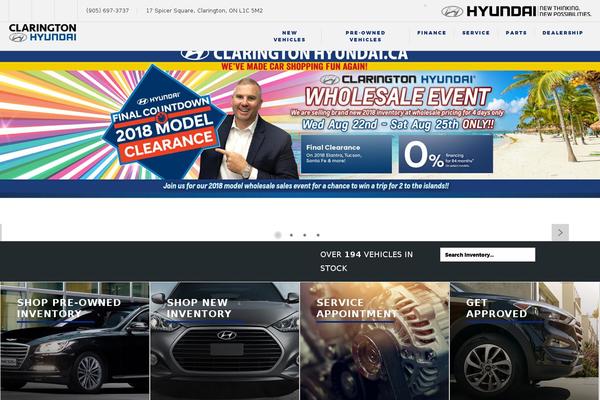Open the Dealership menu

(562, 33)
